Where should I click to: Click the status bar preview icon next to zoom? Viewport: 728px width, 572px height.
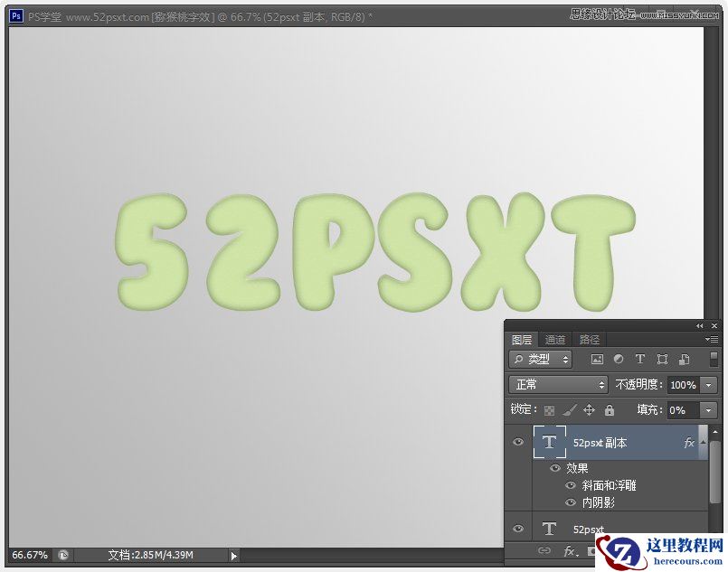tap(63, 555)
